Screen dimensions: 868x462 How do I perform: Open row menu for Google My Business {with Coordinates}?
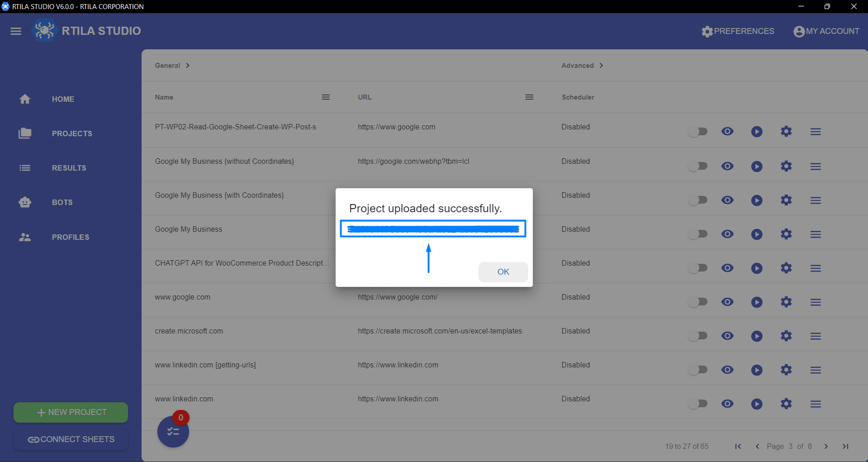816,200
